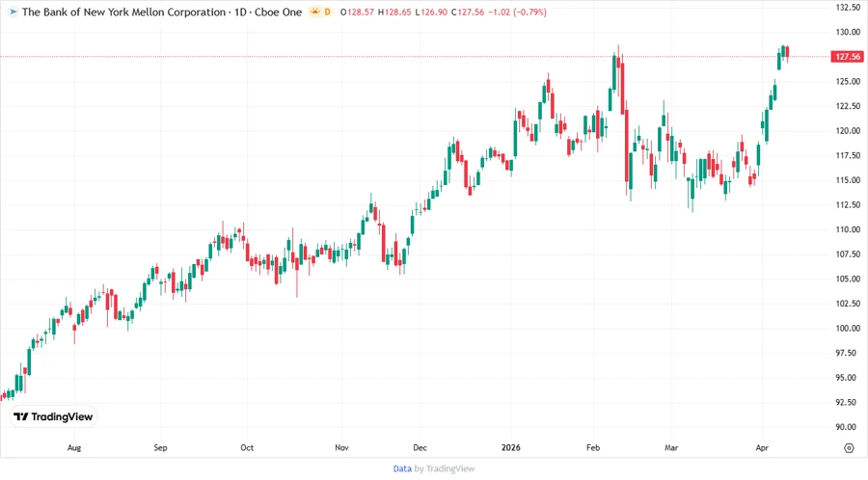The height and width of the screenshot is (480, 868).
Task: Click 'by TradingView' attribution link
Action: coord(445,468)
